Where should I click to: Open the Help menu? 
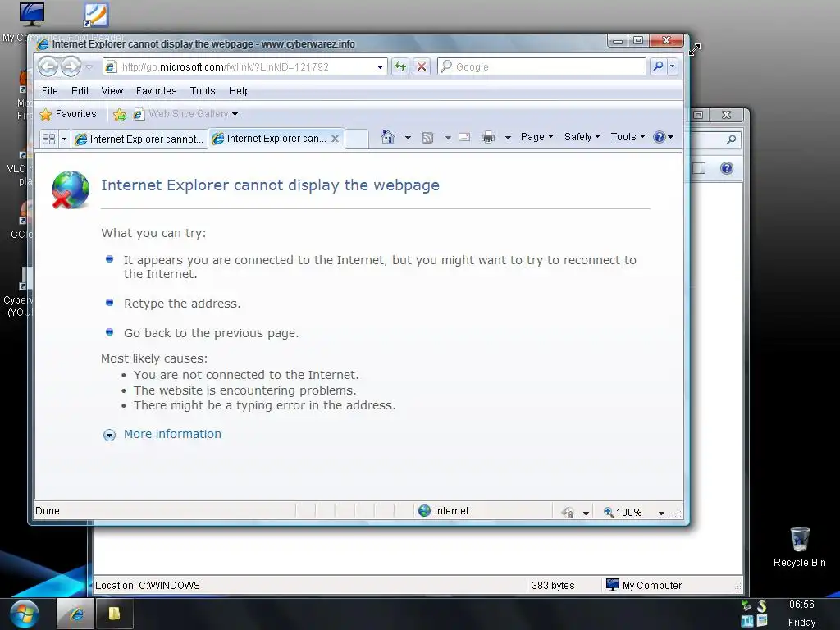239,91
